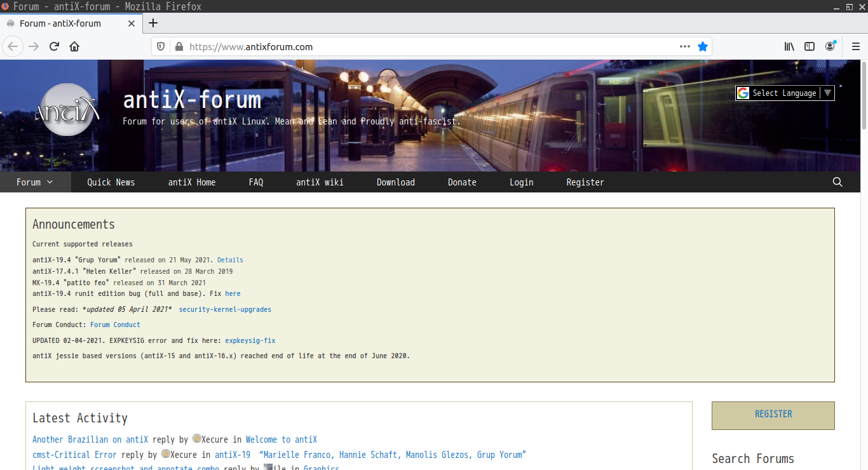Open a new tab with plus button
The height and width of the screenshot is (470, 868).
click(x=153, y=23)
